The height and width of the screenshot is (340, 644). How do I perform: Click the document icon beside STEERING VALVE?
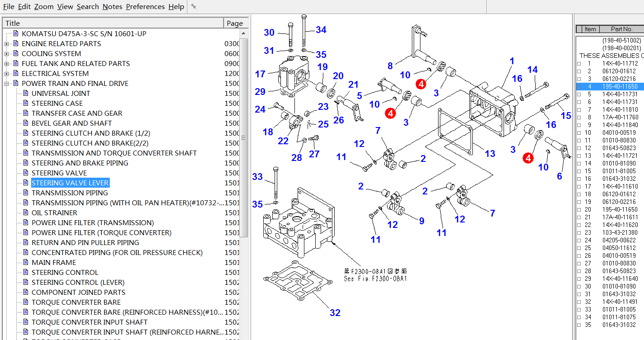[x=26, y=173]
